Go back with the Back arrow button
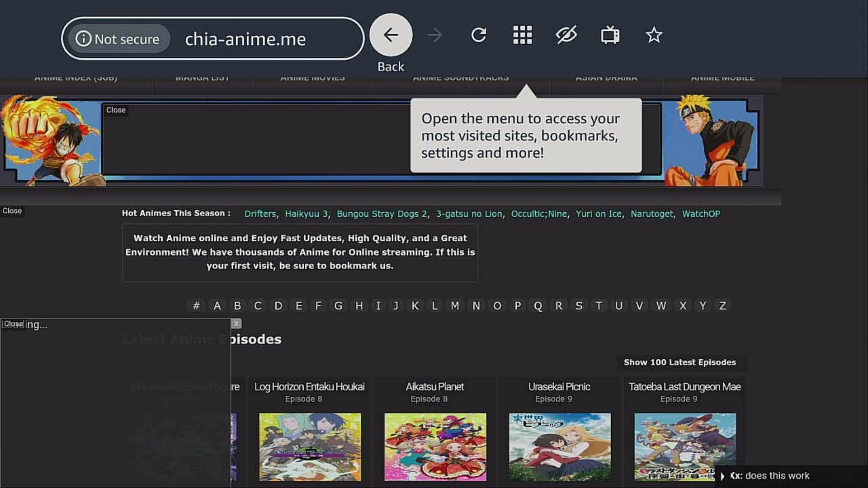The width and height of the screenshot is (868, 488). (x=391, y=35)
